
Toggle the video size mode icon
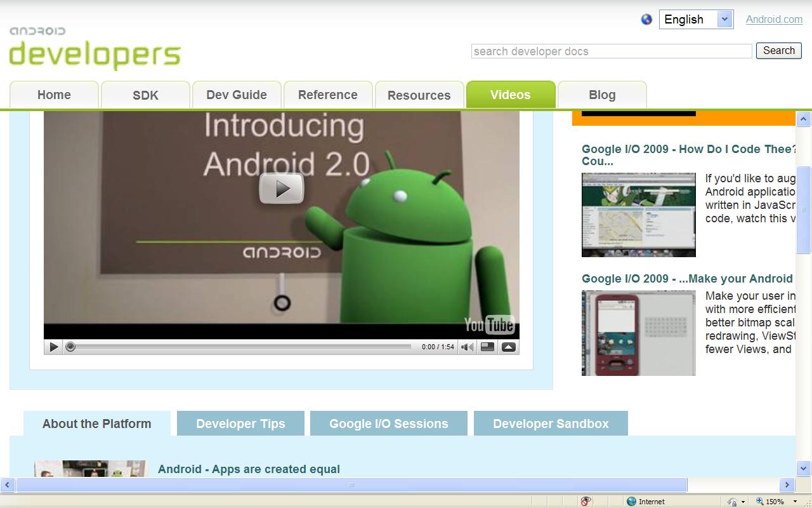487,347
